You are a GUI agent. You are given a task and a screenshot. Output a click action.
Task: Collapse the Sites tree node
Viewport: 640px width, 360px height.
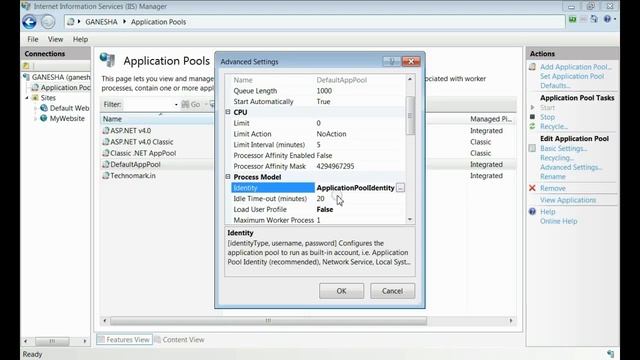click(x=27, y=98)
